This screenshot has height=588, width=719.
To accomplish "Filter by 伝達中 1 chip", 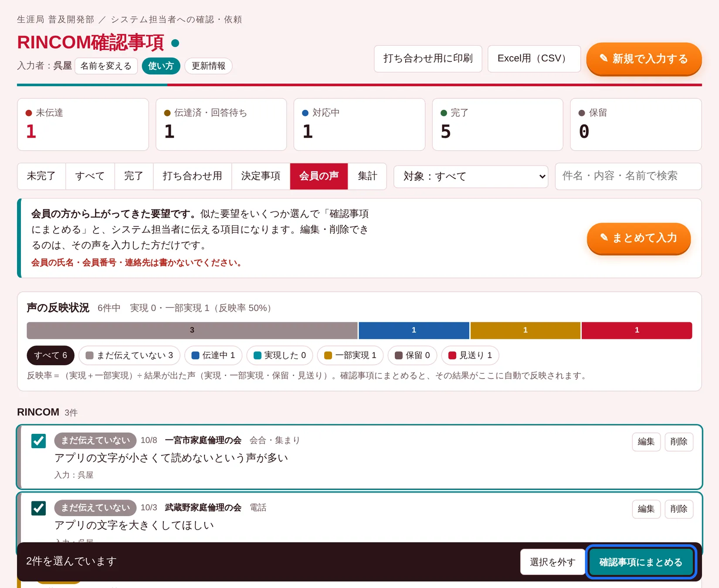I will (213, 355).
